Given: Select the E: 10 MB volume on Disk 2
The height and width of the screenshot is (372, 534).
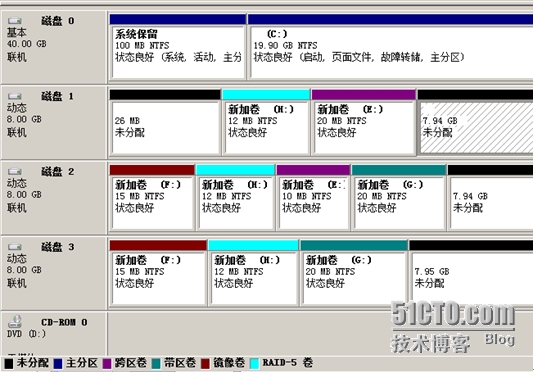Looking at the screenshot, I should pyautogui.click(x=313, y=197).
